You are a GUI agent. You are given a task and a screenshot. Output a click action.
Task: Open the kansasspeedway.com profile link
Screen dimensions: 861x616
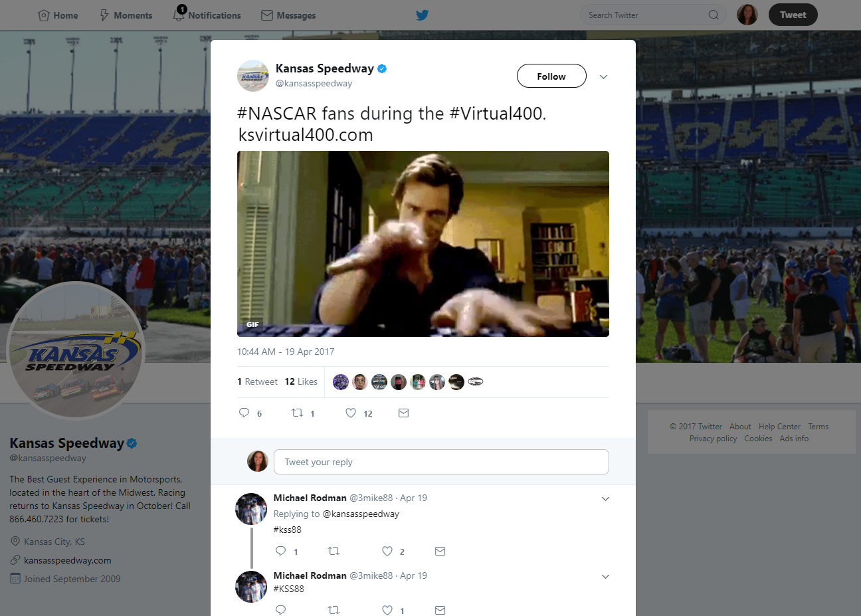(x=68, y=560)
